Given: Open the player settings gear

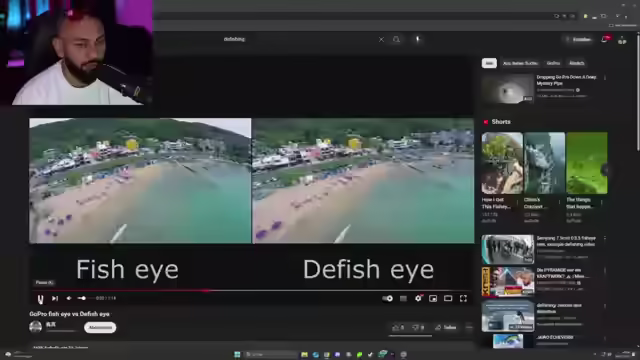Looking at the screenshot, I should tap(418, 298).
